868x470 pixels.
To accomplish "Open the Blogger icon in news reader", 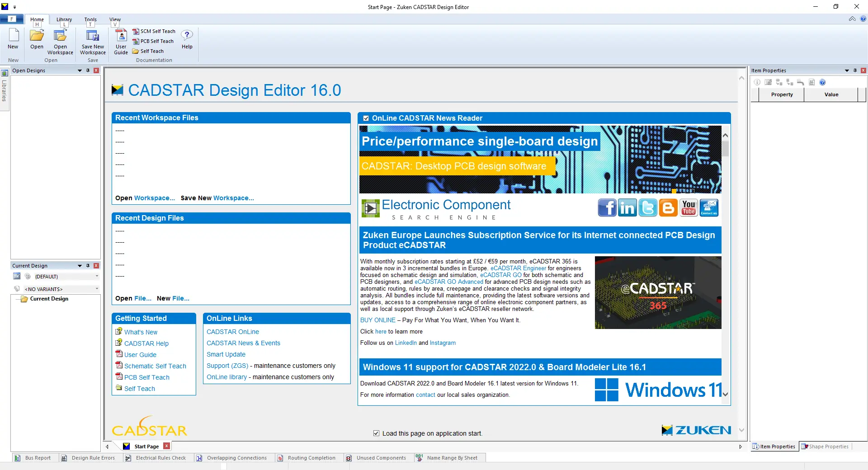I will point(668,208).
